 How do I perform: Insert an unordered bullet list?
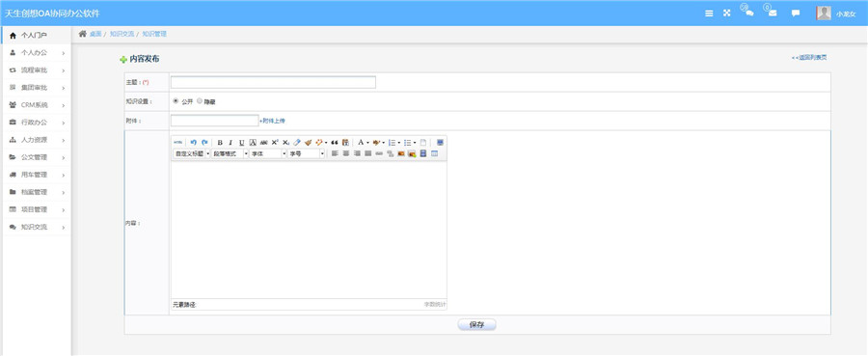tap(407, 143)
